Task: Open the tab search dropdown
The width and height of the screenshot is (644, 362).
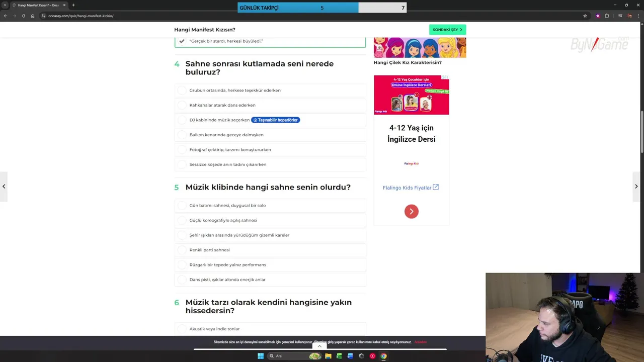Action: point(5,5)
